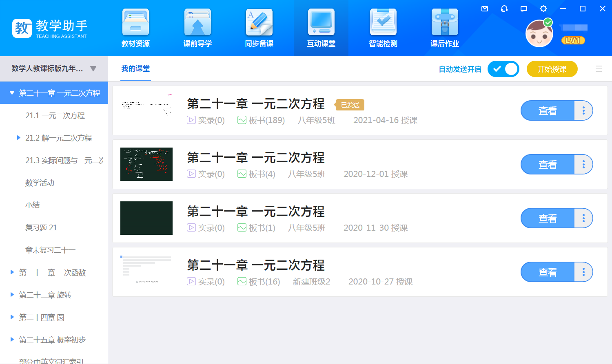The height and width of the screenshot is (364, 612).
Task: Select the 复习题 21 tree item
Action: pos(41,227)
